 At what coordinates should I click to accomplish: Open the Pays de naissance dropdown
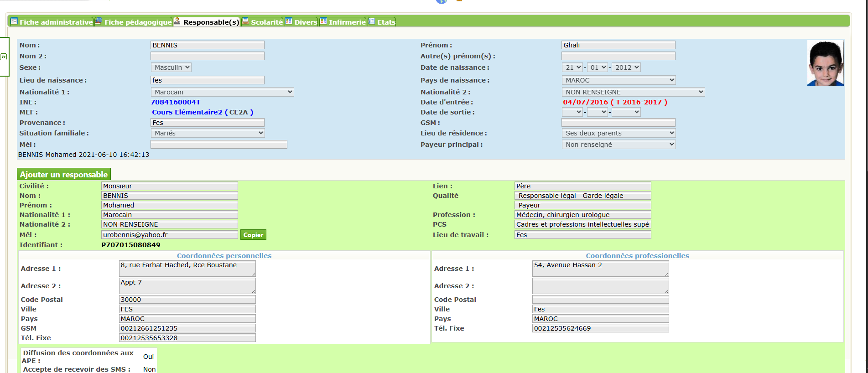(618, 80)
